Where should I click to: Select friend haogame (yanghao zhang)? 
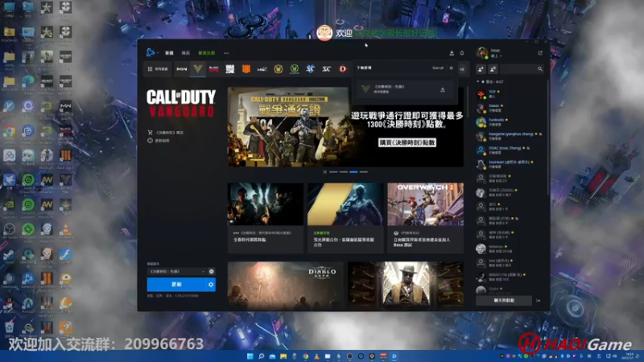tap(510, 136)
